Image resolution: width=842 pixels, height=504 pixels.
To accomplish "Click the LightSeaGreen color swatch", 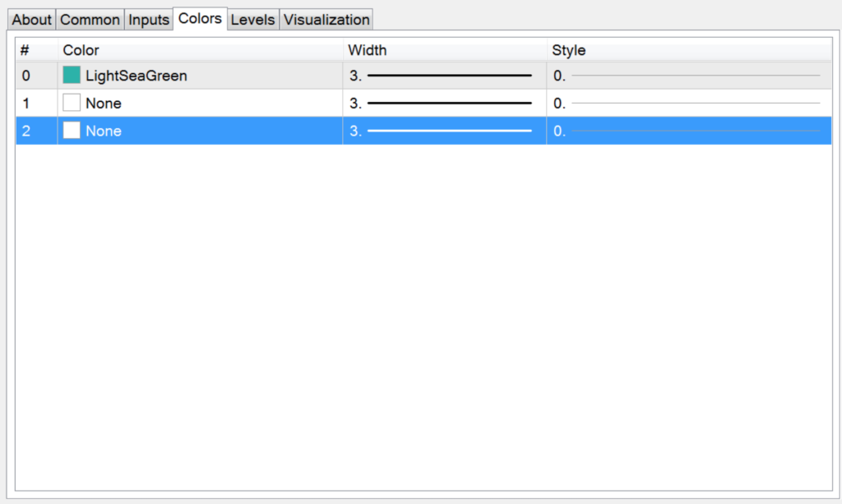I will 72,76.
